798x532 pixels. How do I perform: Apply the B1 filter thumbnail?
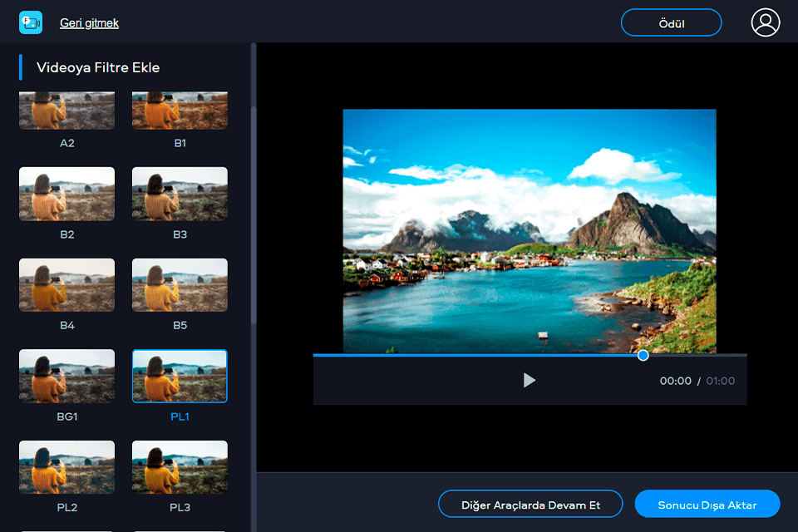(x=180, y=111)
